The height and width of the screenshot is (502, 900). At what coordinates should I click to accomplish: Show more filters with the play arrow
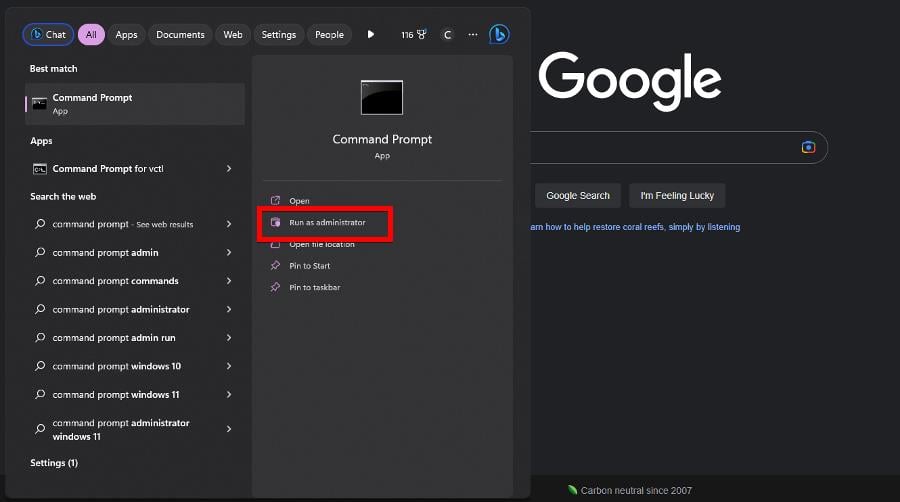[x=371, y=34]
